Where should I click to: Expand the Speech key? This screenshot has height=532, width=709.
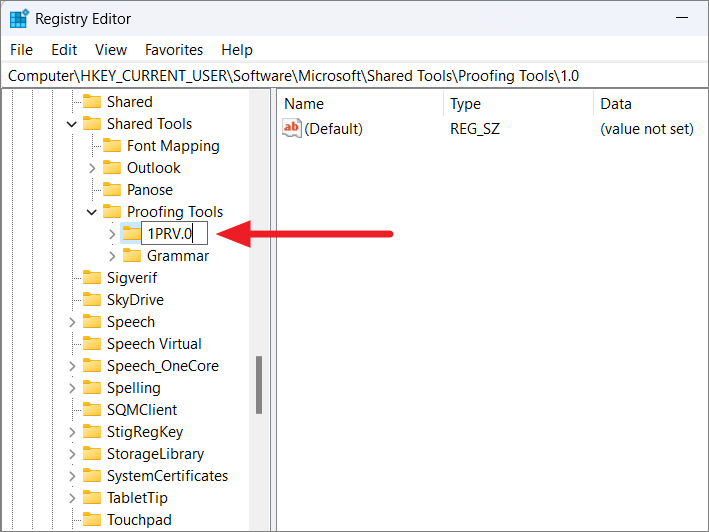[x=72, y=322]
